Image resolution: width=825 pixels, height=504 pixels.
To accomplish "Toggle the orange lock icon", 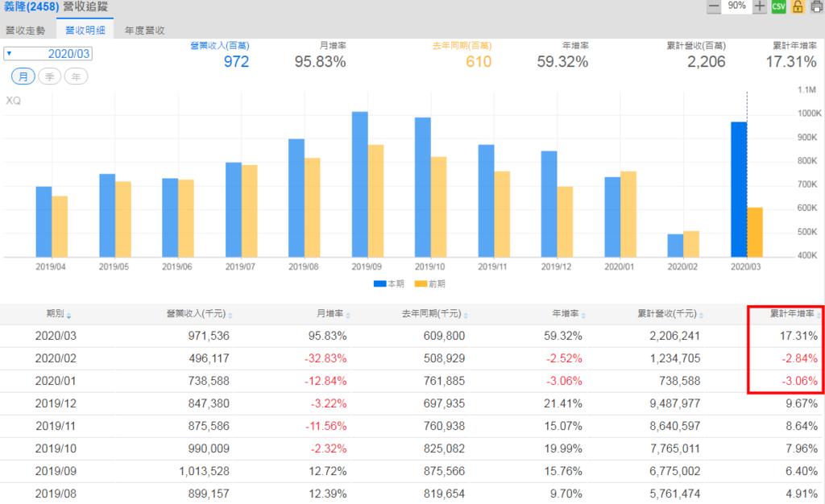I will click(798, 6).
